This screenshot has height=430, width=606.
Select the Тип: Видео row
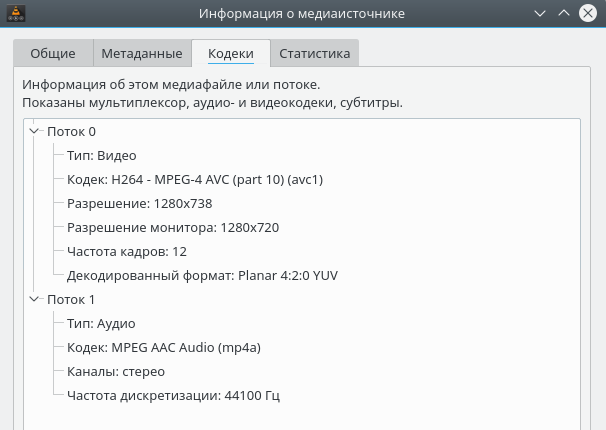pos(101,155)
